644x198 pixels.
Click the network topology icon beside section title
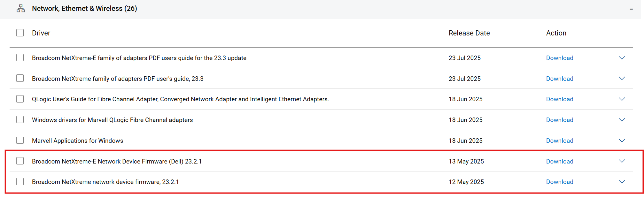(21, 8)
